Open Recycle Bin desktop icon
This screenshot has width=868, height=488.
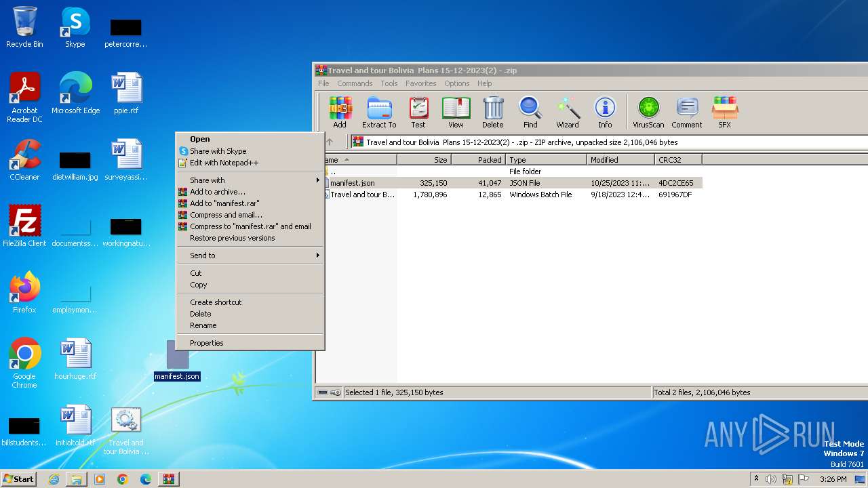click(x=24, y=27)
